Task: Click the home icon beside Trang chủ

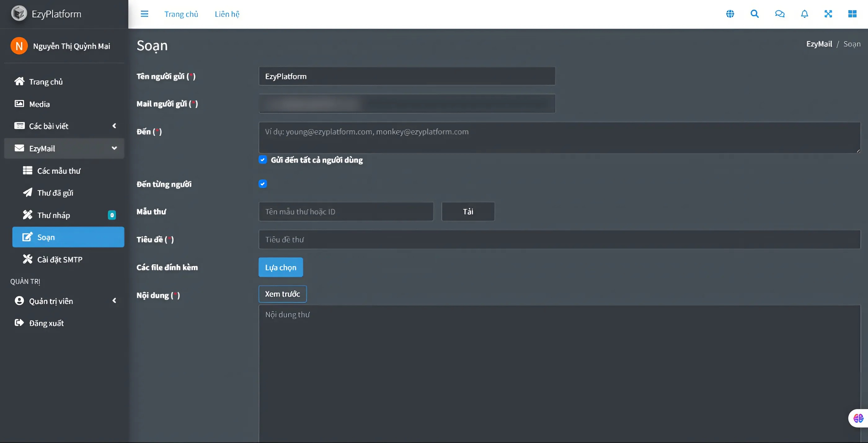Action: point(19,81)
